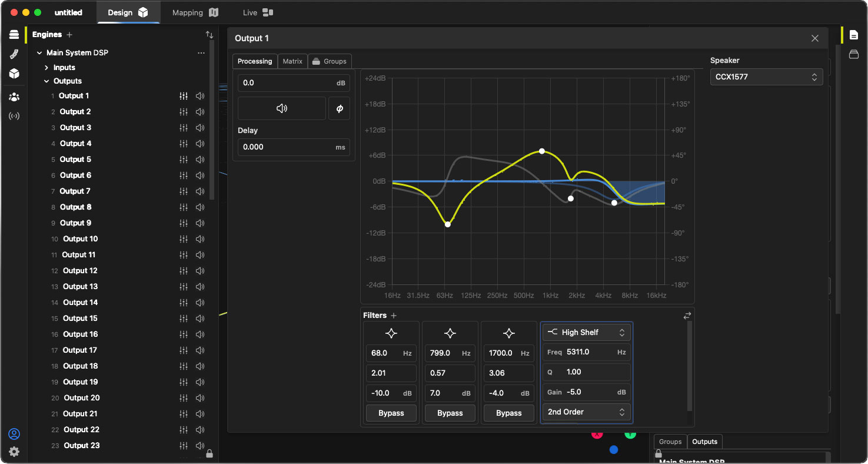The width and height of the screenshot is (868, 464).
Task: Open the processing mixer icon for Output 22
Action: pos(184,430)
